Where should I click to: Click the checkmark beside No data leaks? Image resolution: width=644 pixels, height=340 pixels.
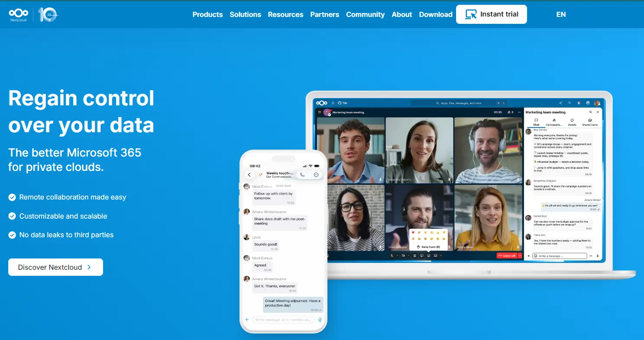click(12, 235)
